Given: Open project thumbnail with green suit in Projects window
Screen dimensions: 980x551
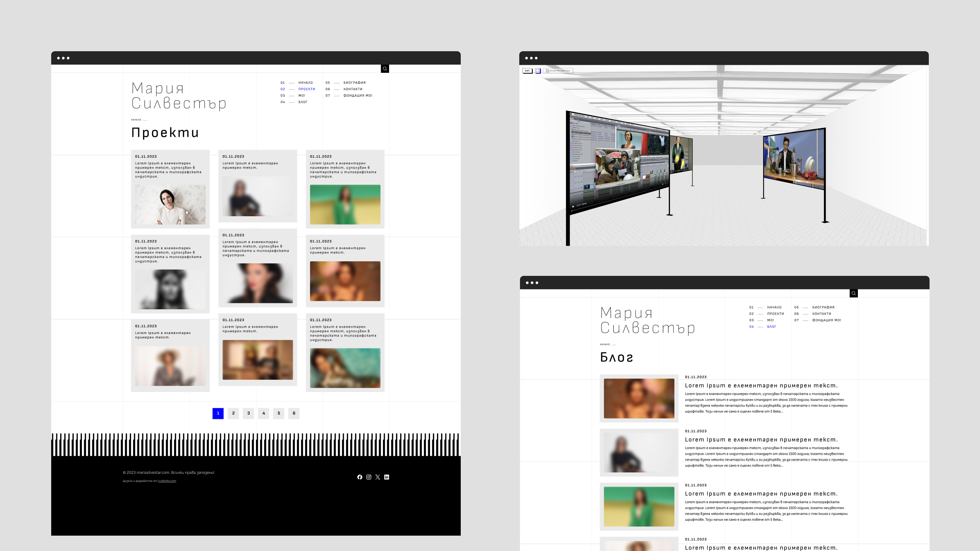Looking at the screenshot, I should [345, 205].
